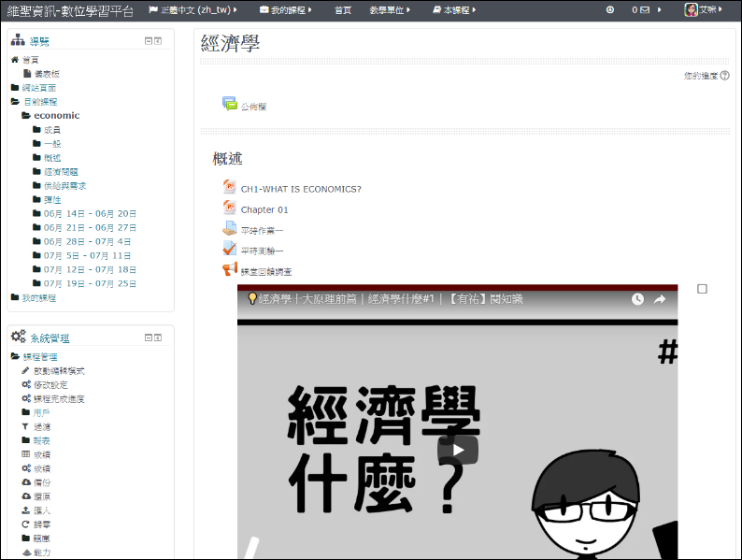Open the 供給與需求 tree item
Image resolution: width=742 pixels, height=560 pixels.
coord(65,185)
